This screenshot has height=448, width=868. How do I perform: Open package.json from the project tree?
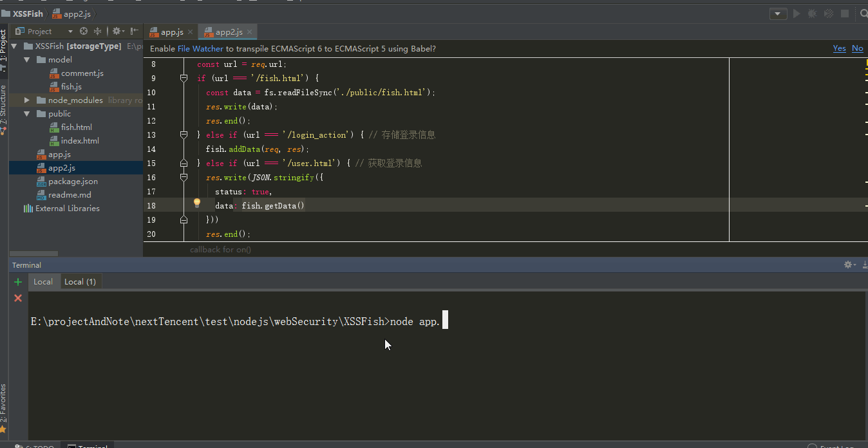73,182
